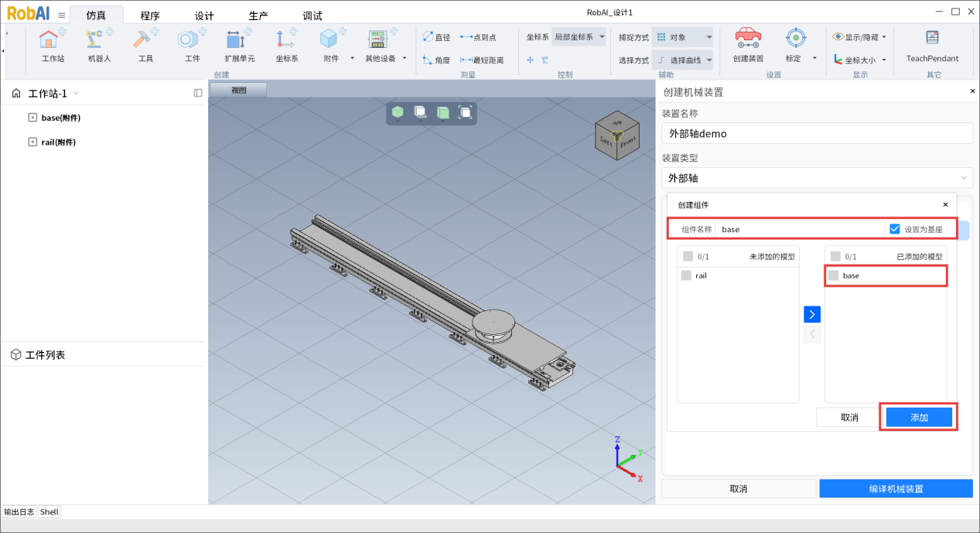Open the 选择方式 选择曲线 dropdown
This screenshot has width=980, height=533.
(682, 60)
